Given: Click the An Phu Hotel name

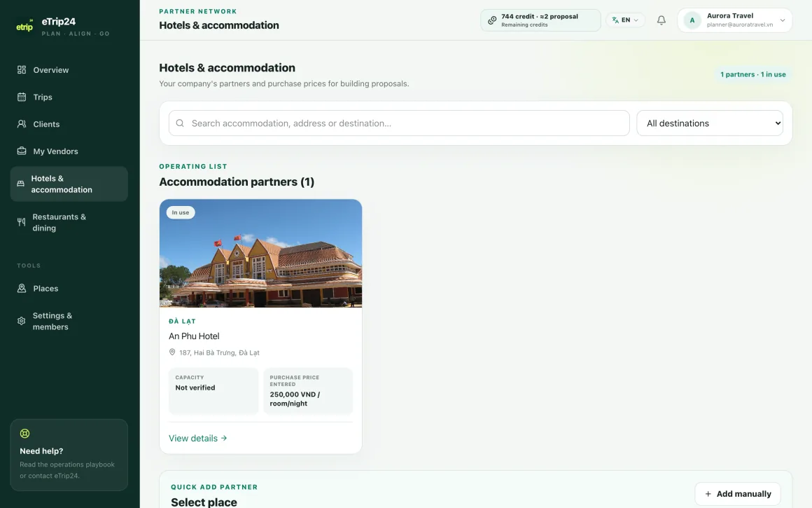Looking at the screenshot, I should tap(194, 336).
